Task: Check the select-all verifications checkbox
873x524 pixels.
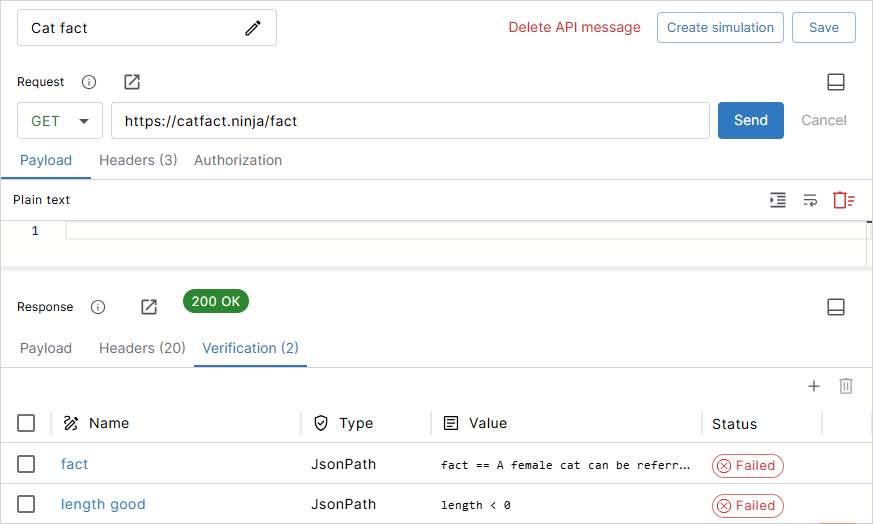Action: tap(26, 423)
